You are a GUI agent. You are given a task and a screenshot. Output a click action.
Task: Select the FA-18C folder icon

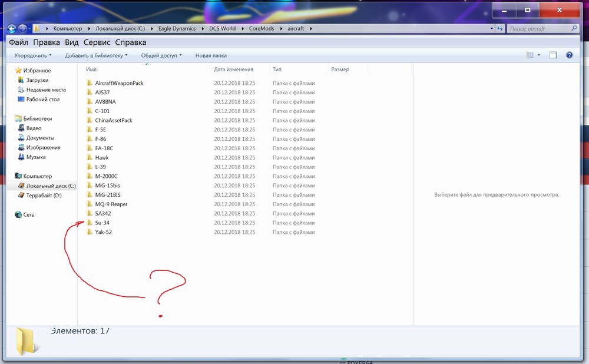click(x=90, y=148)
